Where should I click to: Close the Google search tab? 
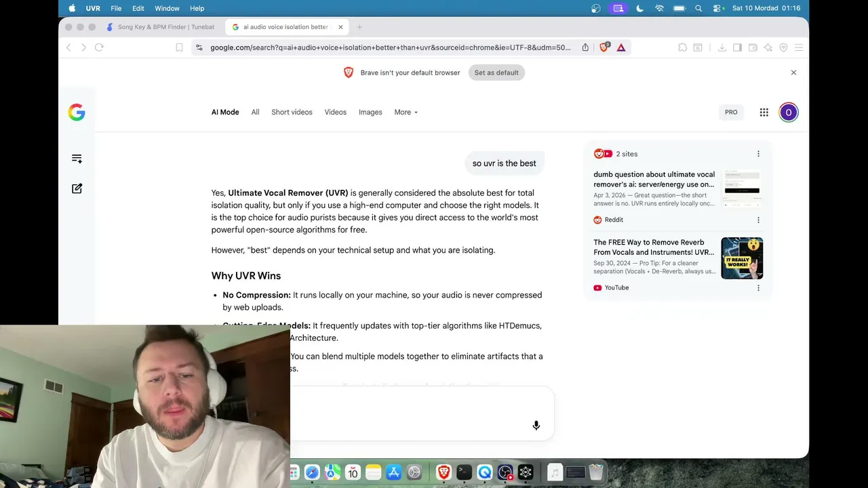(x=340, y=27)
